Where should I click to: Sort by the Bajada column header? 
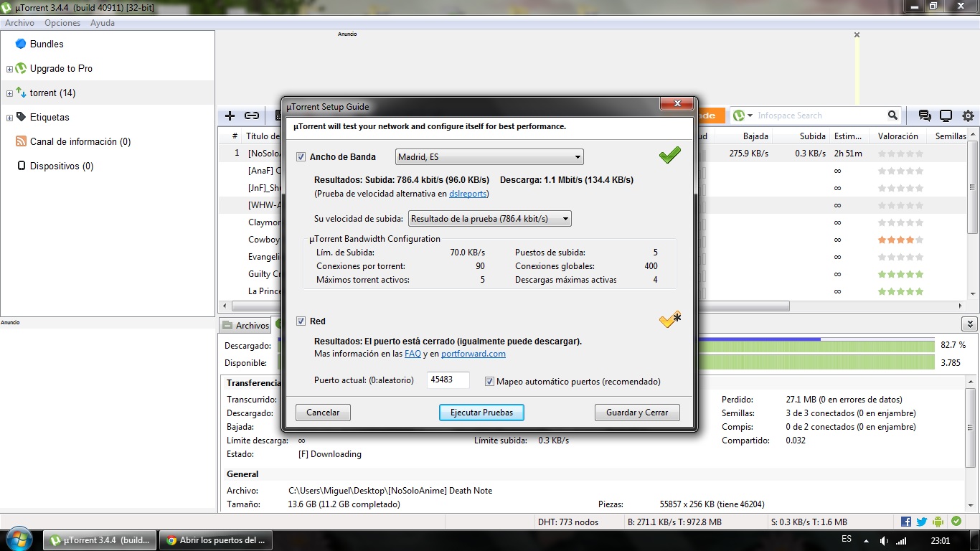(x=755, y=136)
